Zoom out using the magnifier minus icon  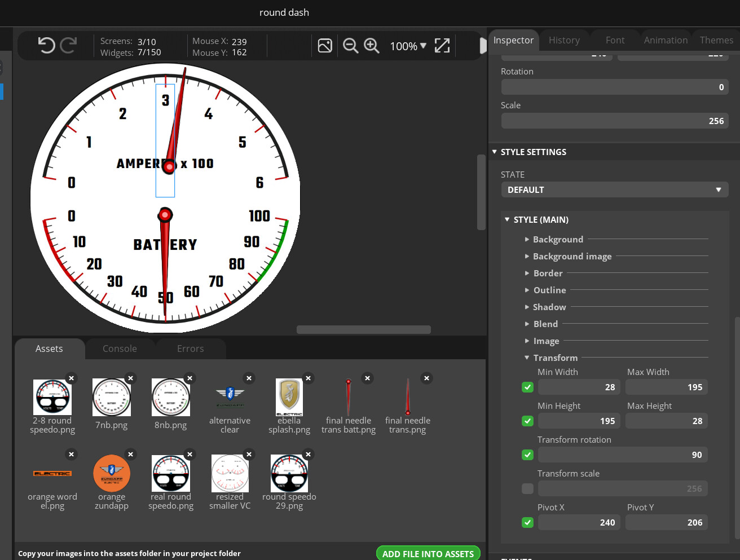350,46
